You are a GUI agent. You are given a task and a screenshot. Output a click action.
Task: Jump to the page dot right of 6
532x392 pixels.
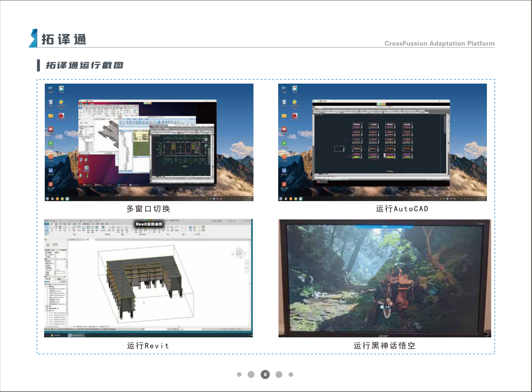[279, 375]
